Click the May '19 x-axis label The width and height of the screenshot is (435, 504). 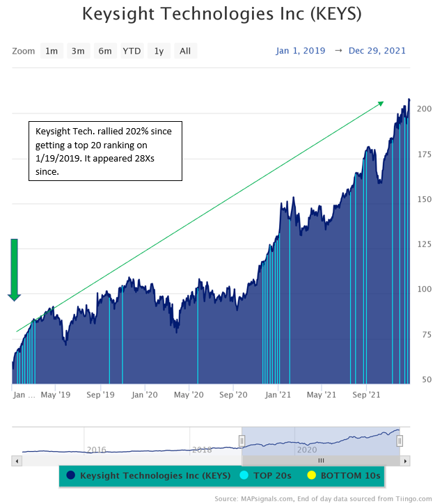(56, 395)
